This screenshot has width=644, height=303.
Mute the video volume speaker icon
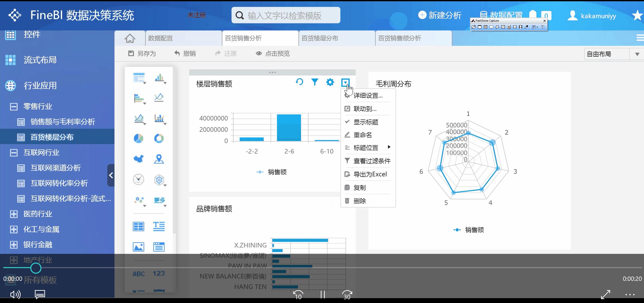click(15, 295)
